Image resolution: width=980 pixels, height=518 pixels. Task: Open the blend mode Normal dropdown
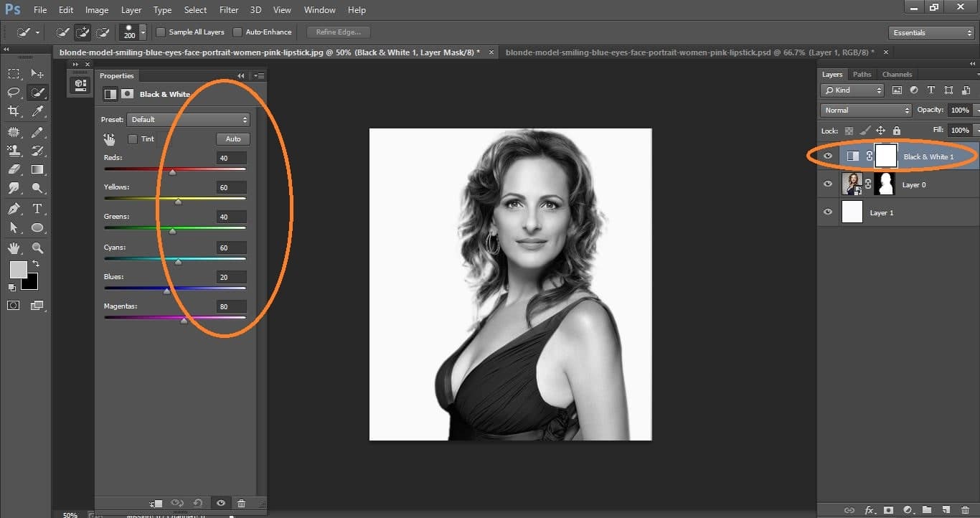864,110
